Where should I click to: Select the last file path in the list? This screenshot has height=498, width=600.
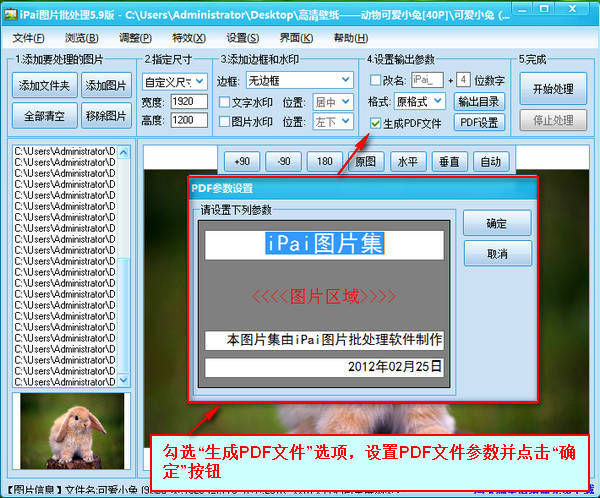click(x=65, y=382)
